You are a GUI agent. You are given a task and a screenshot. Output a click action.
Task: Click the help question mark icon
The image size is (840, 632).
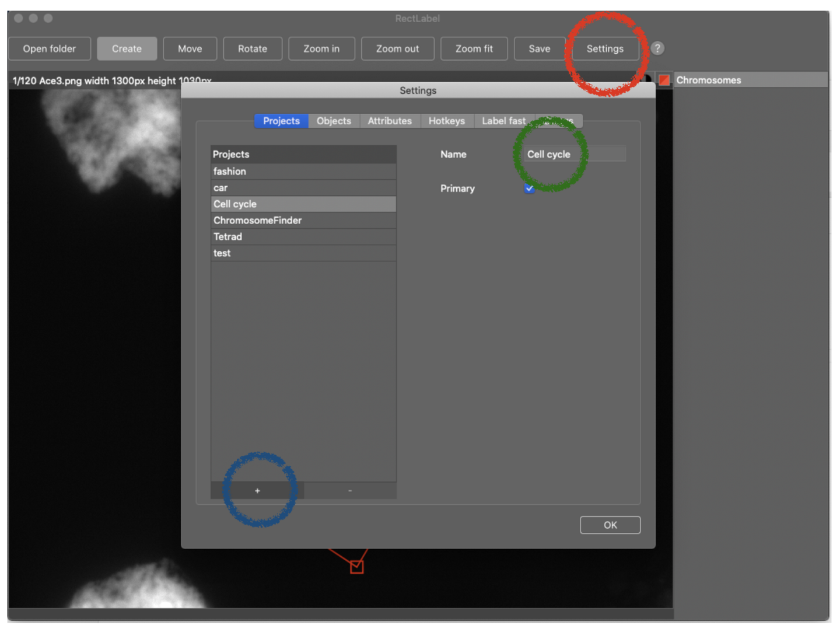click(x=657, y=48)
